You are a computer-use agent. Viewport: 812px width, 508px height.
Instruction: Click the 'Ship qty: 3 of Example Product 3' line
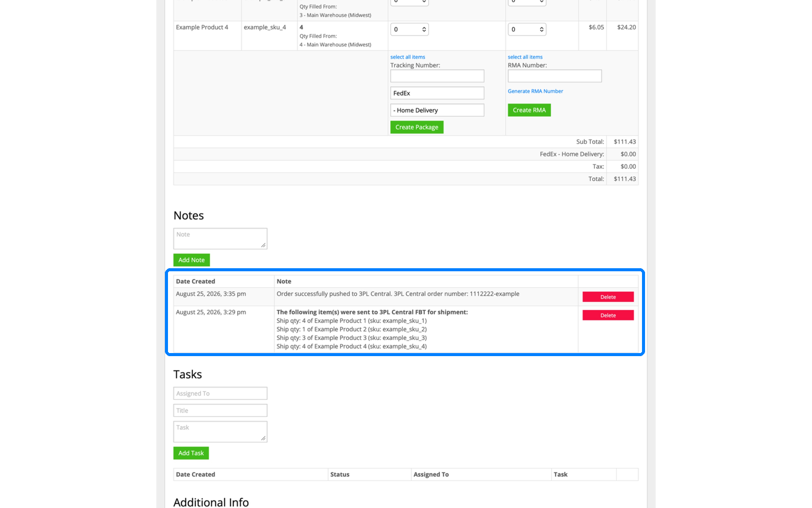pyautogui.click(x=352, y=338)
